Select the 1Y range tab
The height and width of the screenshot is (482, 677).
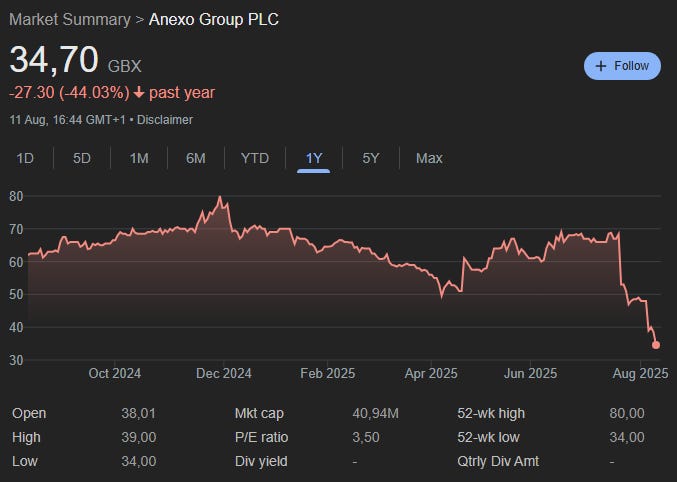click(314, 158)
